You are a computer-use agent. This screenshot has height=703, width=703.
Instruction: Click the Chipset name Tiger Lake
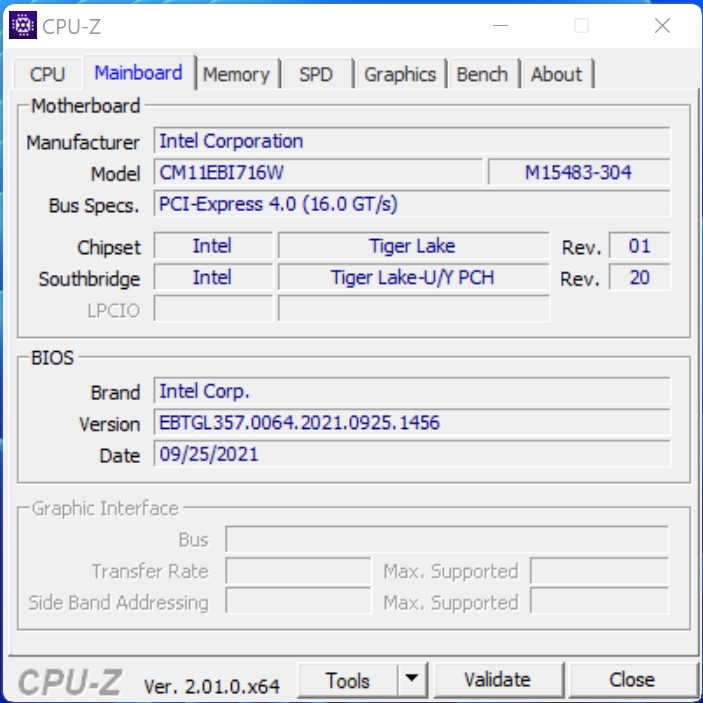[413, 246]
